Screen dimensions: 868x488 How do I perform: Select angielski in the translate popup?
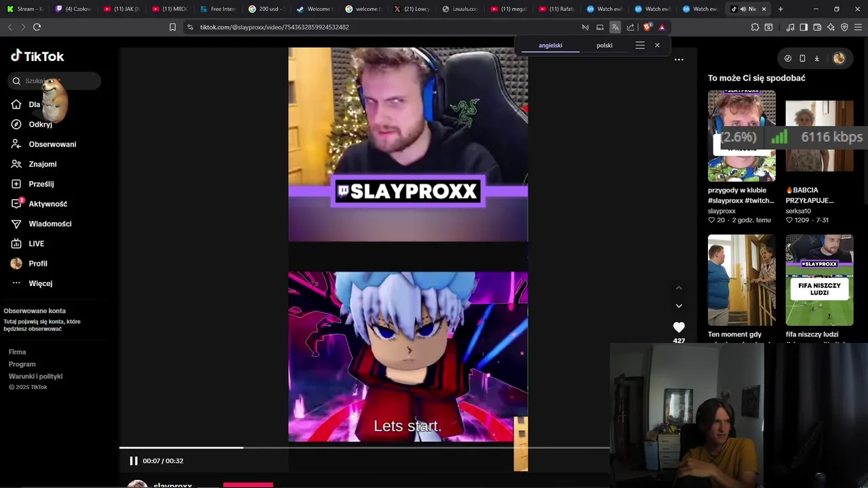[551, 45]
